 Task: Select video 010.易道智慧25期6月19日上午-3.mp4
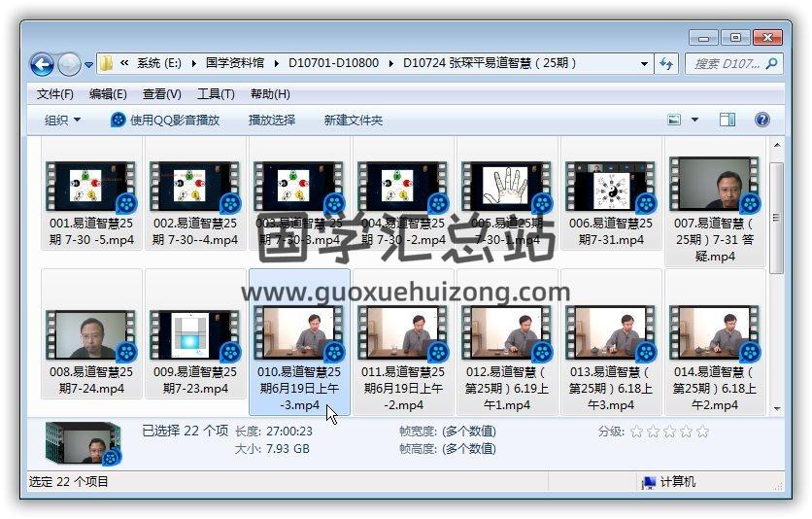click(299, 342)
